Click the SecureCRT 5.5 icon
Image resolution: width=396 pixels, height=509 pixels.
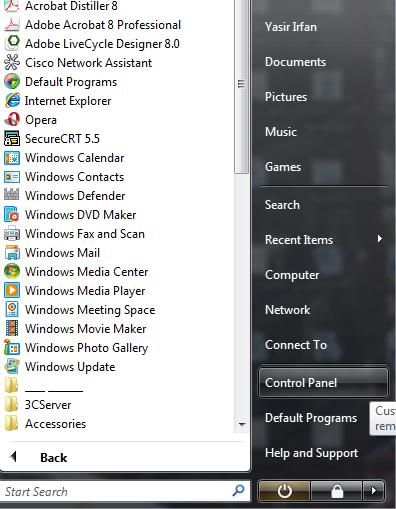(x=12, y=139)
